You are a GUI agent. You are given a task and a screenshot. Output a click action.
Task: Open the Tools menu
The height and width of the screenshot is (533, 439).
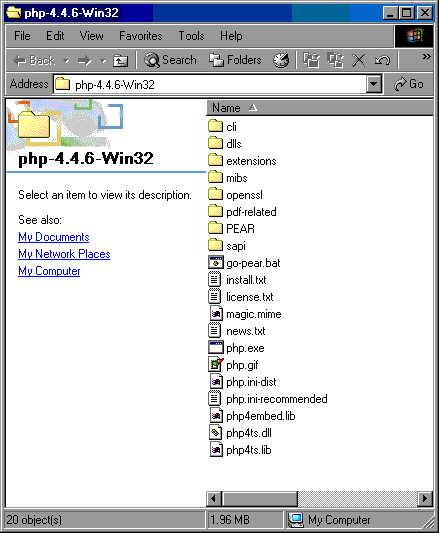coord(191,36)
